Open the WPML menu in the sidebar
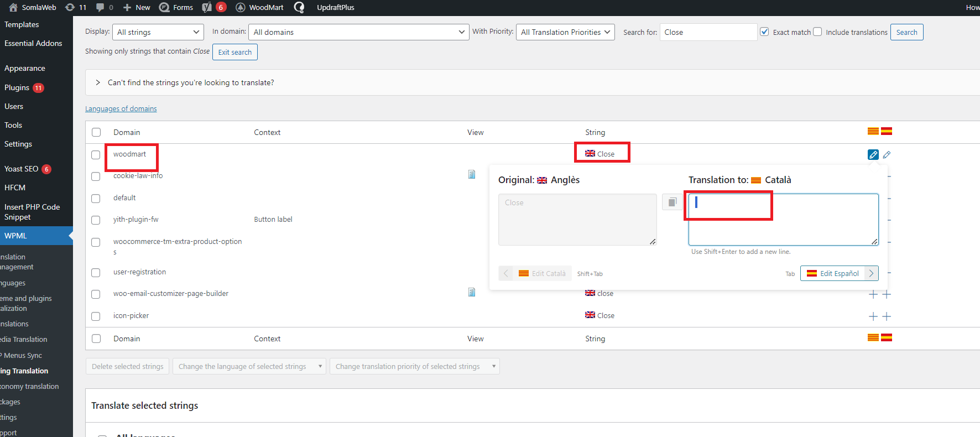 (37, 236)
